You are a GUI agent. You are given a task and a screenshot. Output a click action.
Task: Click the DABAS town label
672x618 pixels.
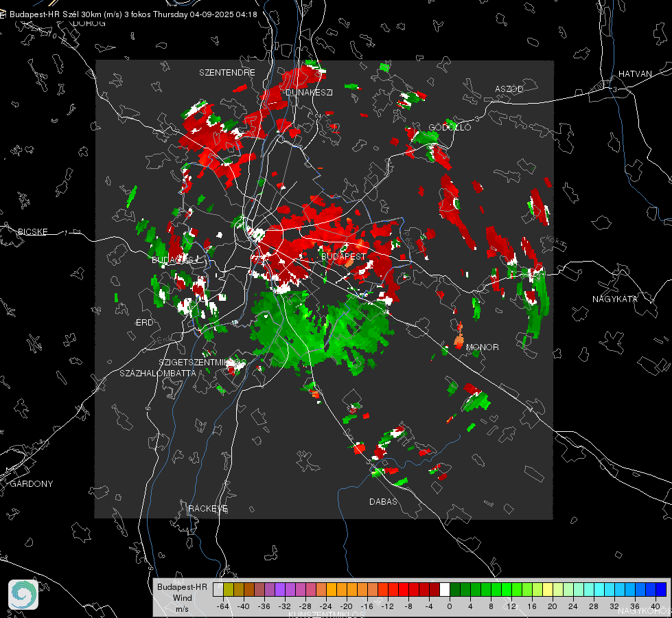[x=383, y=502]
